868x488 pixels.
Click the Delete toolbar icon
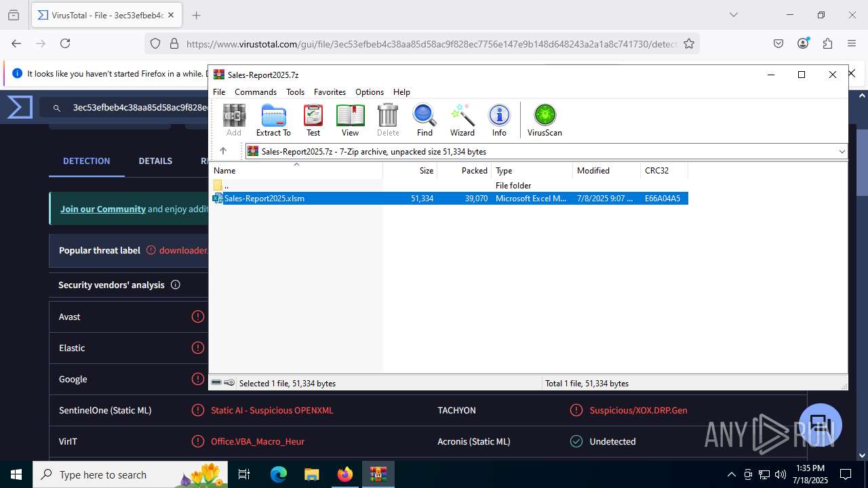coord(388,120)
